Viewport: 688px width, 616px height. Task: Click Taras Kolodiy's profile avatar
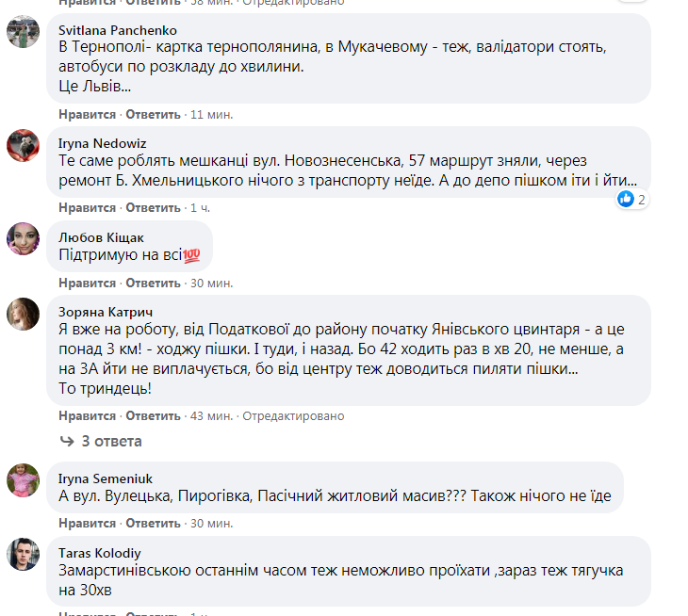point(23,555)
